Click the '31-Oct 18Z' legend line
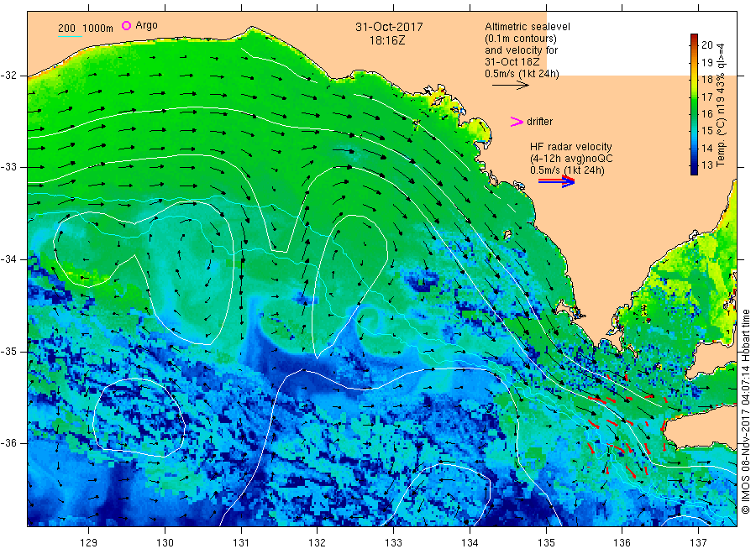 (x=512, y=61)
